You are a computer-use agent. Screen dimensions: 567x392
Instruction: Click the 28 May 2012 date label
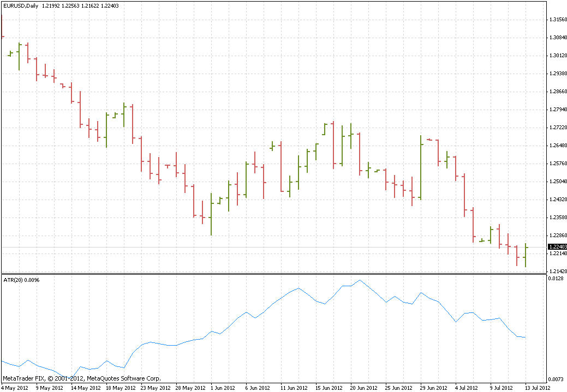pyautogui.click(x=190, y=388)
